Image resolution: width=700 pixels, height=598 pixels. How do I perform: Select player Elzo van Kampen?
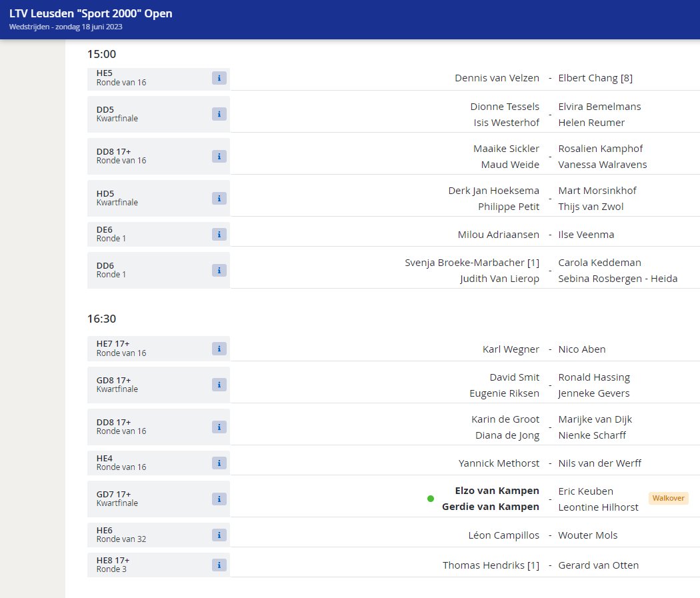point(497,491)
